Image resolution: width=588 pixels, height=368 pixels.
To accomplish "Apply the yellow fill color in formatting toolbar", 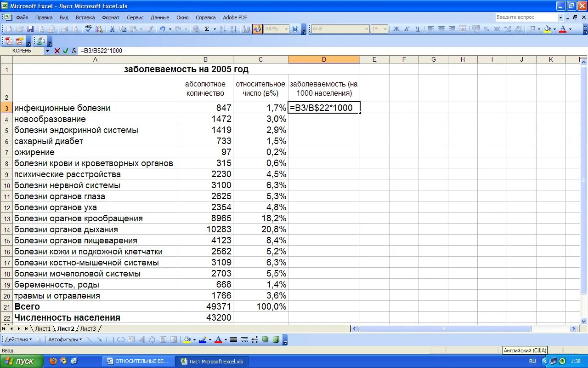I will pos(547,29).
